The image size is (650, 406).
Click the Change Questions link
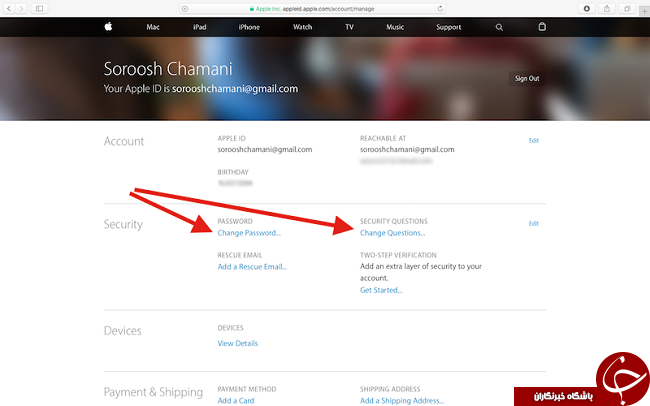[393, 233]
